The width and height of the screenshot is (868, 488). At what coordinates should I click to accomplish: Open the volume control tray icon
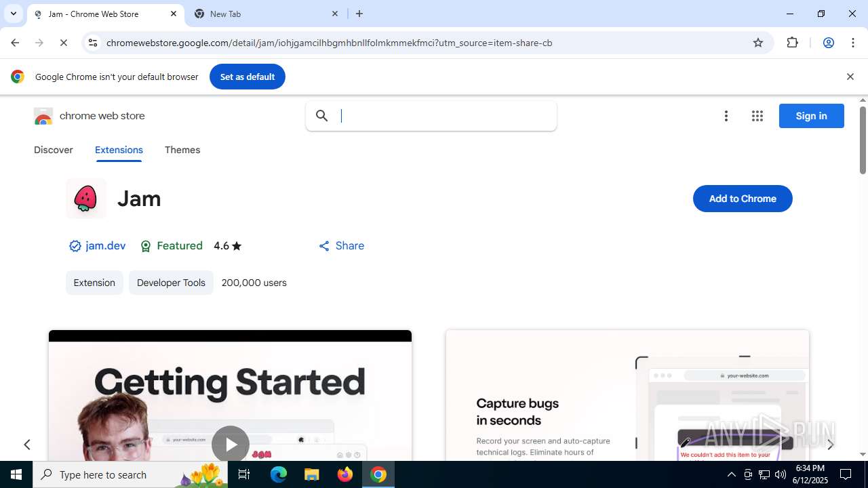pyautogui.click(x=781, y=474)
